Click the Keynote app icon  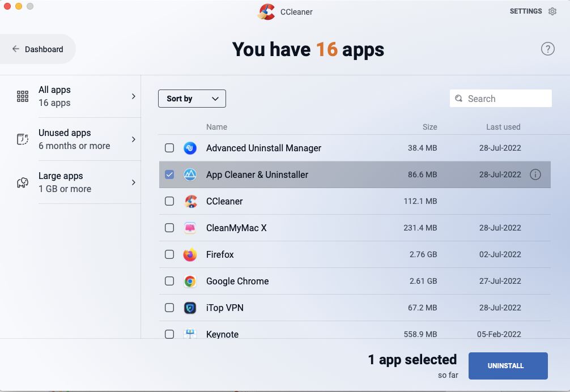coord(190,334)
